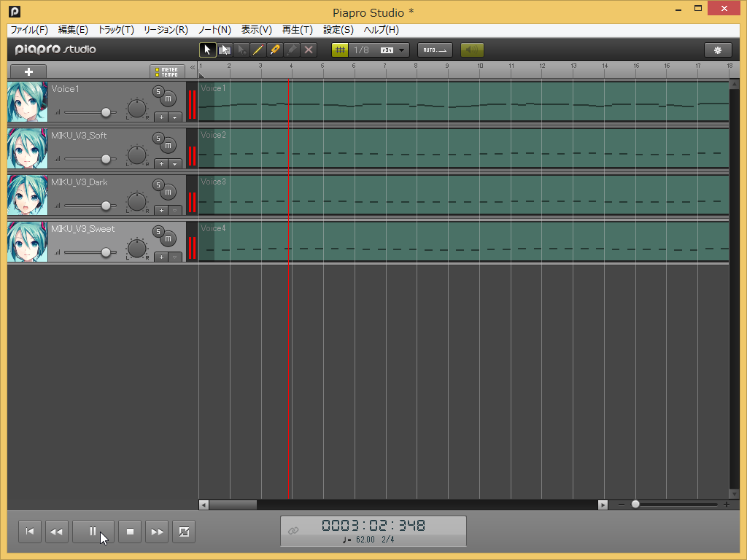Toggle grid snap button
This screenshot has width=747, height=560.
[340, 50]
